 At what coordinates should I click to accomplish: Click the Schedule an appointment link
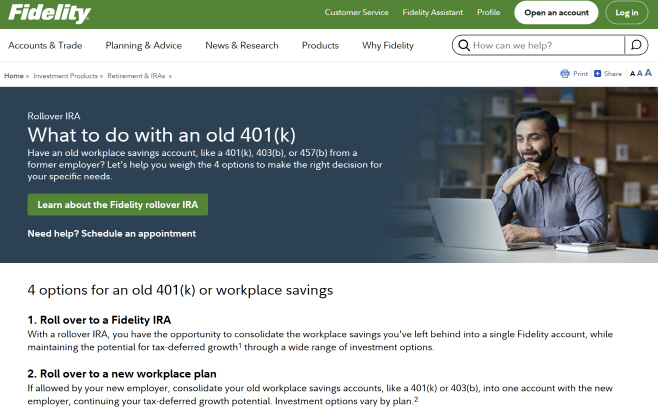[x=138, y=233]
